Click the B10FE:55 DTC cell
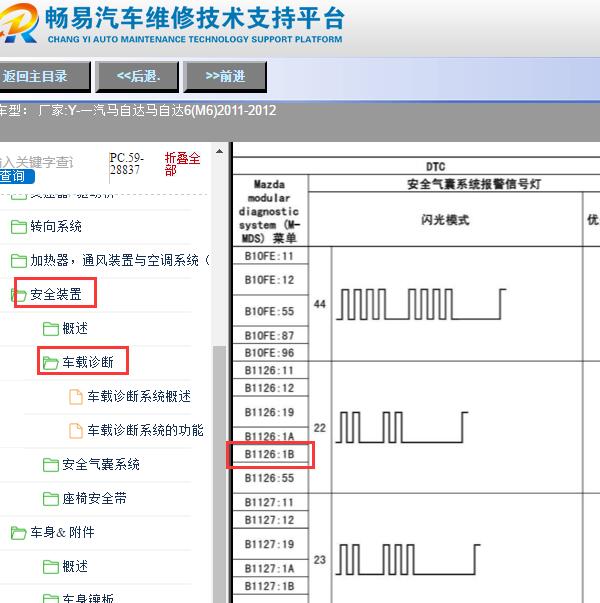 [270, 311]
